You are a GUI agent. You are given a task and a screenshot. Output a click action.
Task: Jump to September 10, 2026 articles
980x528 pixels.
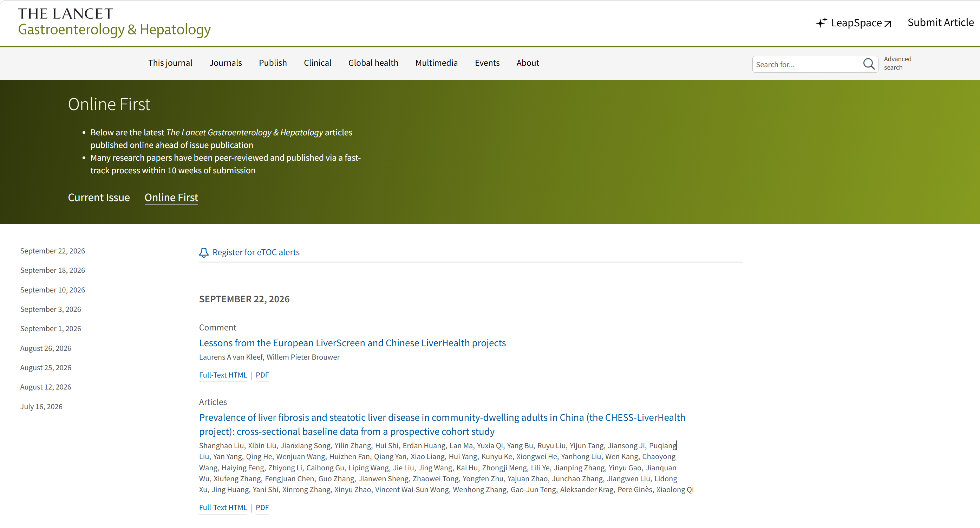[52, 290]
